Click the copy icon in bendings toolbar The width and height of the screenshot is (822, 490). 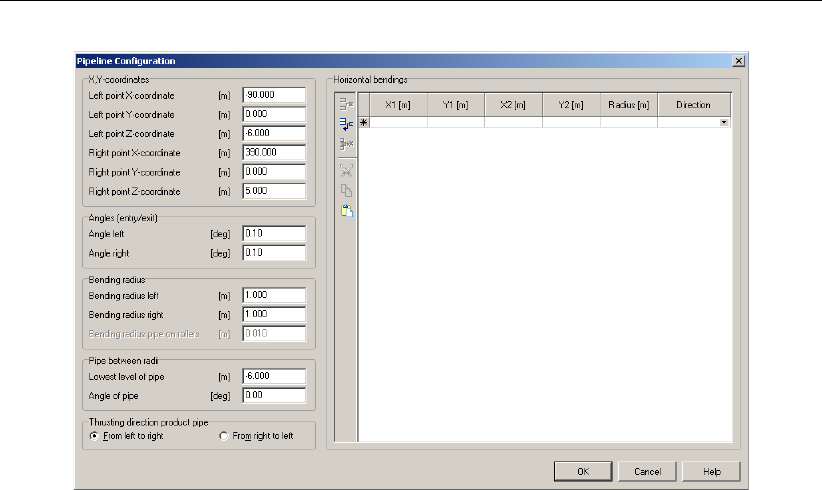click(347, 190)
